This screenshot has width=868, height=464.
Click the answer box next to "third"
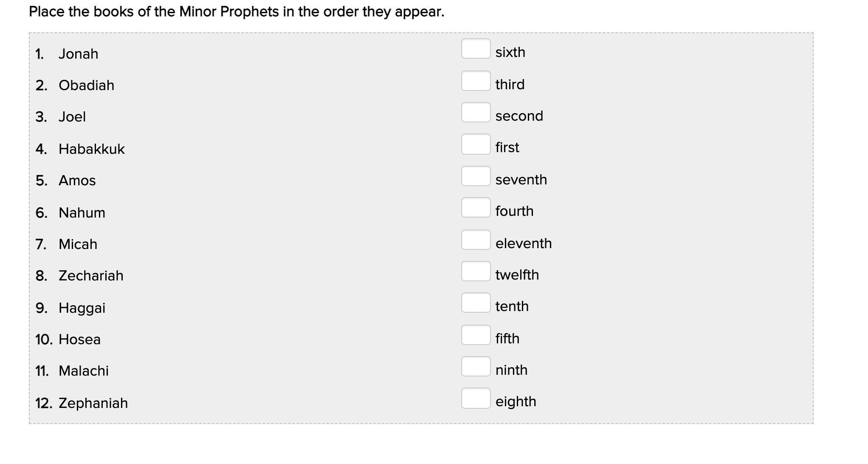click(476, 81)
